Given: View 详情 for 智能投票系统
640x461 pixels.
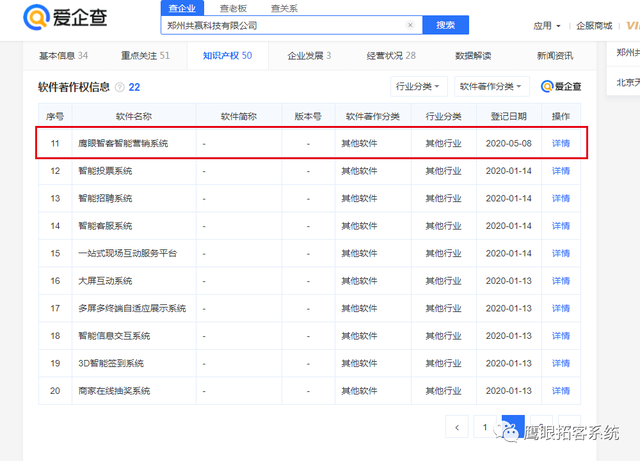Looking at the screenshot, I should (561, 171).
